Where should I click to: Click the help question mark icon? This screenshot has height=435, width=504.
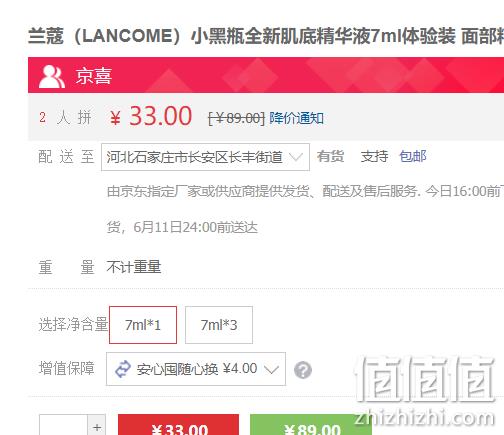point(303,370)
